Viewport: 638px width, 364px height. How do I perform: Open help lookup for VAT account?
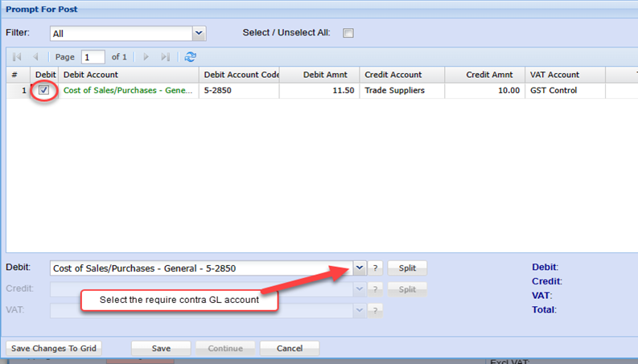[375, 311]
